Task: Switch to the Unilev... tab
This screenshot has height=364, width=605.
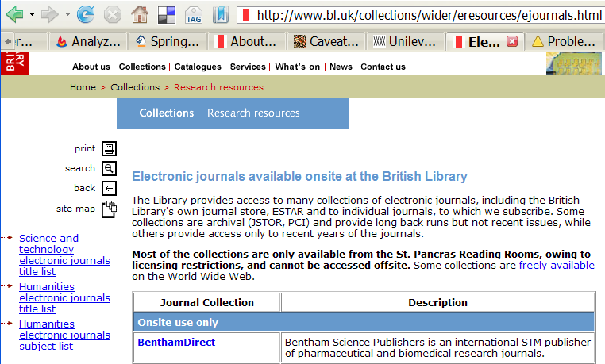Action: 407,41
